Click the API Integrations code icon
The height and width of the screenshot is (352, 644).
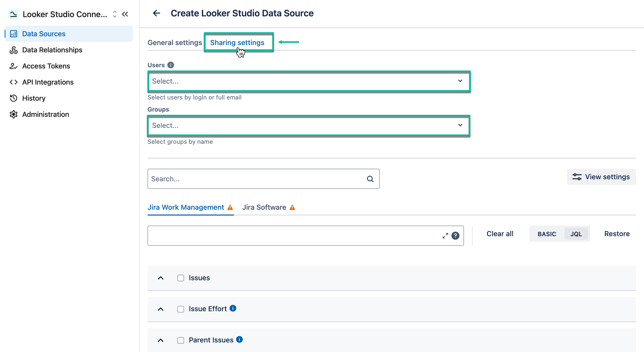coord(14,82)
